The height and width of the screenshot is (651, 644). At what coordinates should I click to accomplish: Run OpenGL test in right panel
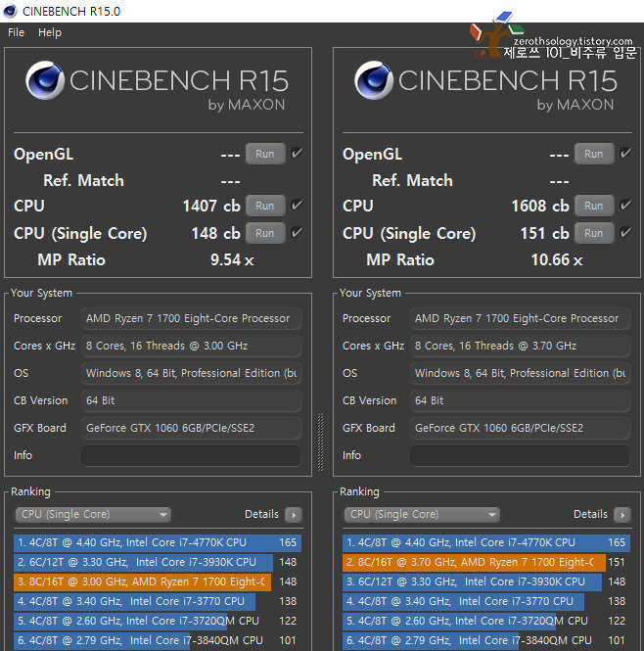(594, 154)
